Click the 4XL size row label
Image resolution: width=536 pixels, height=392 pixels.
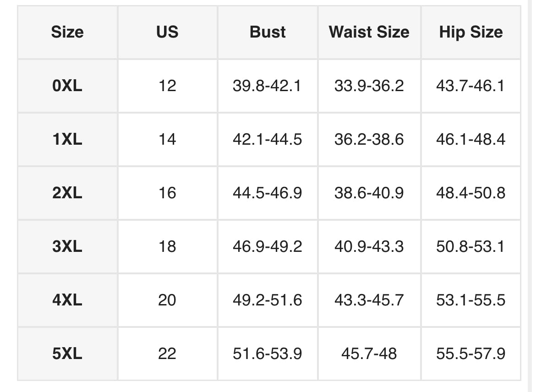(x=67, y=300)
